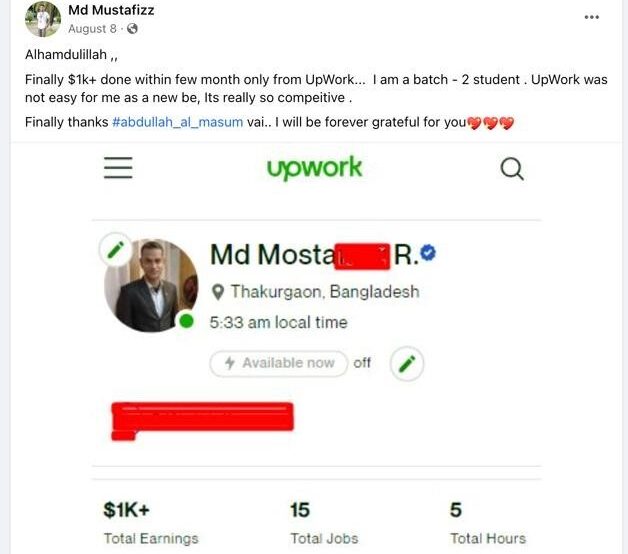
Task: Click the availability edit pencil icon
Action: [x=407, y=363]
